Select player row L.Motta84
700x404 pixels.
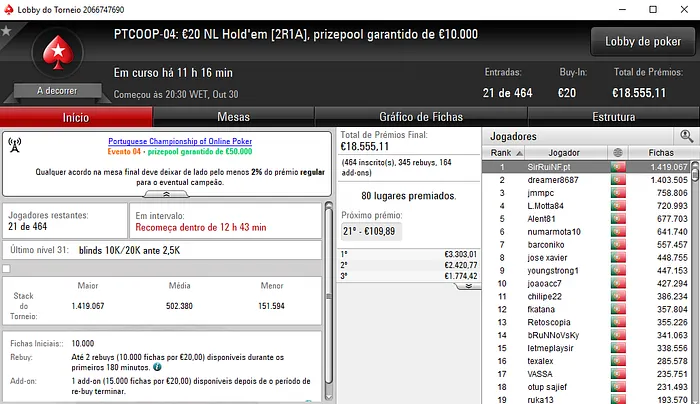tap(587, 206)
